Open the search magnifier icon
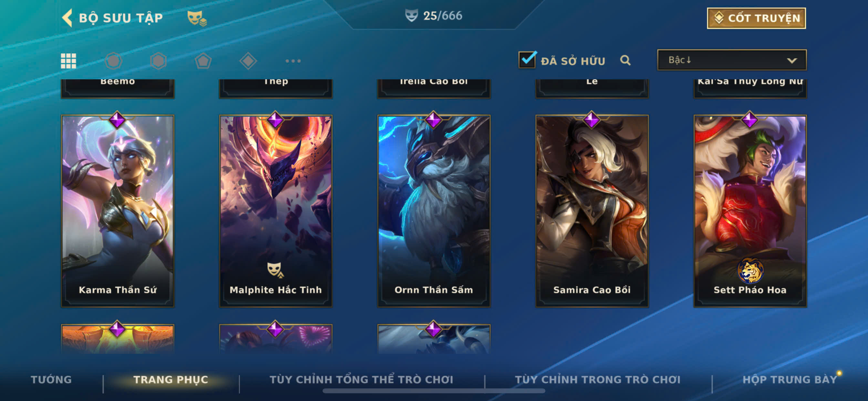 (625, 60)
